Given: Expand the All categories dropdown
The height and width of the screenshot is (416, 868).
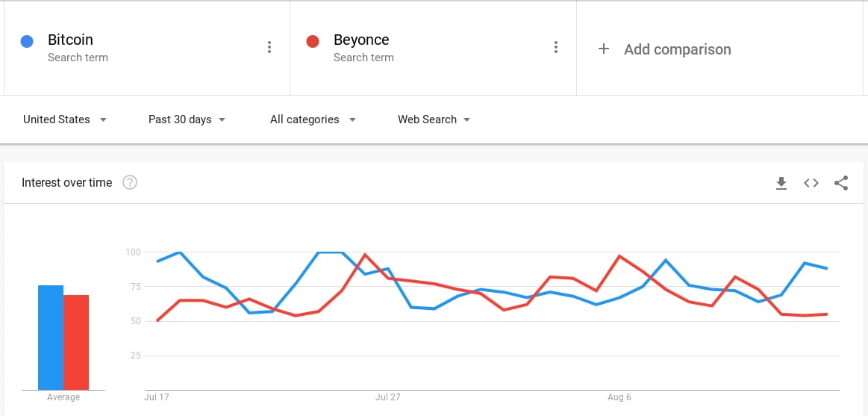Looking at the screenshot, I should coord(313,119).
